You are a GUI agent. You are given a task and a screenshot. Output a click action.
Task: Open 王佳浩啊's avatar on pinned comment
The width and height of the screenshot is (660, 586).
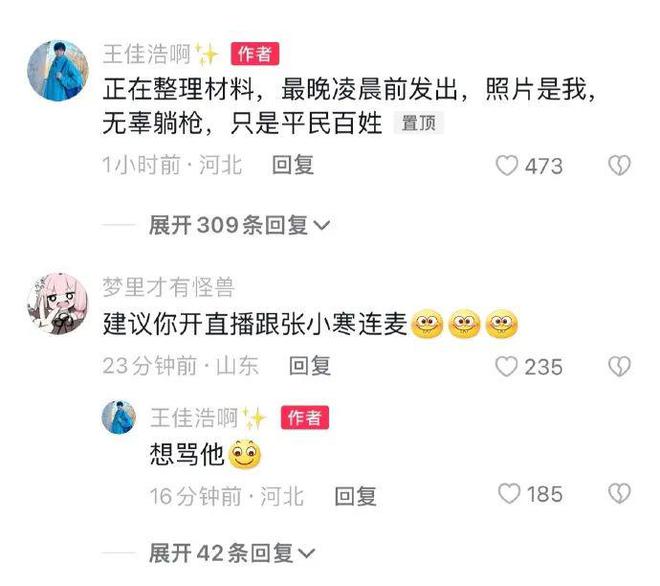(58, 70)
